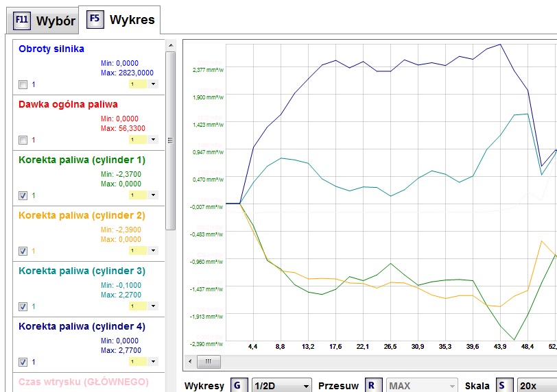557x392 pixels.
Task: Open the MAX Przesuw dropdown
Action: (422, 386)
